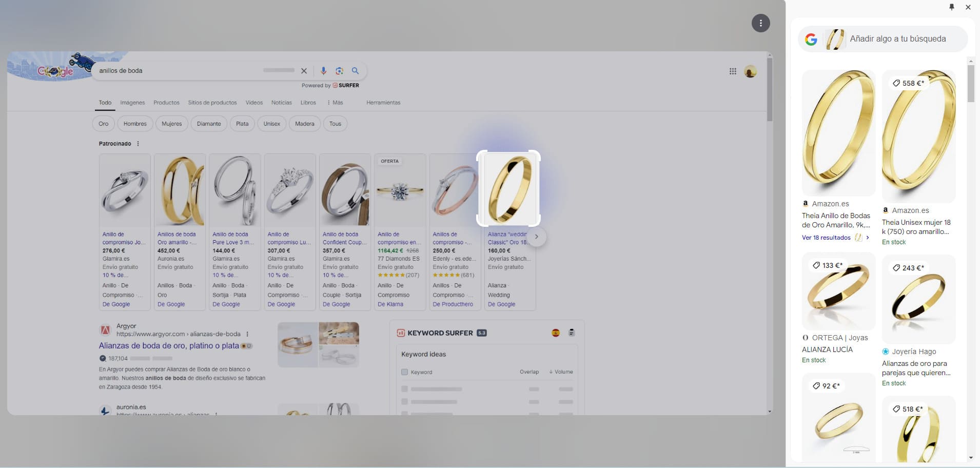Switch to the Todo tab
The width and height of the screenshot is (980, 468).
tap(105, 103)
